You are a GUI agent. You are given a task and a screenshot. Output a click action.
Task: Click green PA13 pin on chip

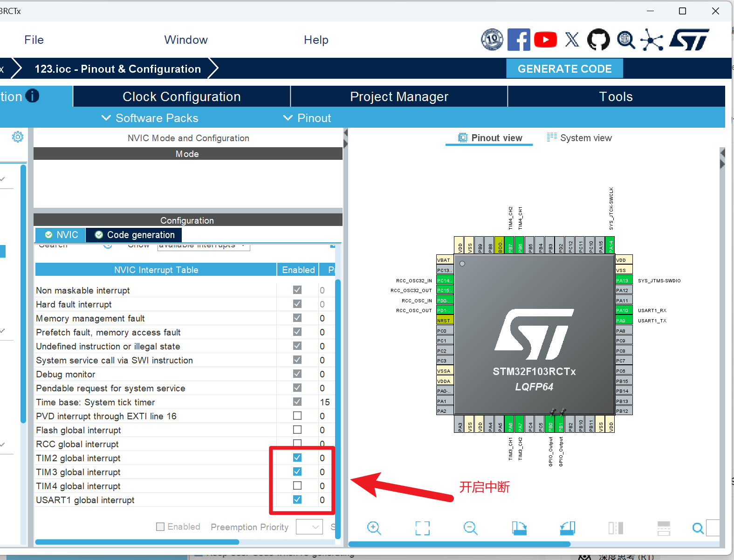[x=624, y=280]
